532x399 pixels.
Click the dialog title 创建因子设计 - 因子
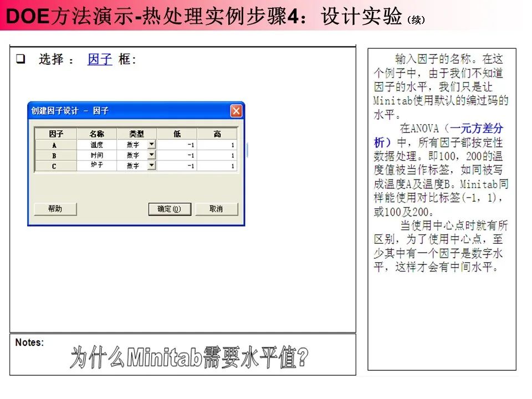tap(70, 111)
